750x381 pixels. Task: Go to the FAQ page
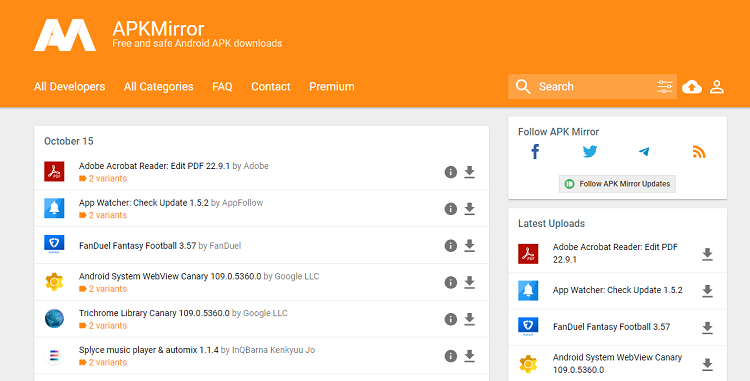click(222, 87)
